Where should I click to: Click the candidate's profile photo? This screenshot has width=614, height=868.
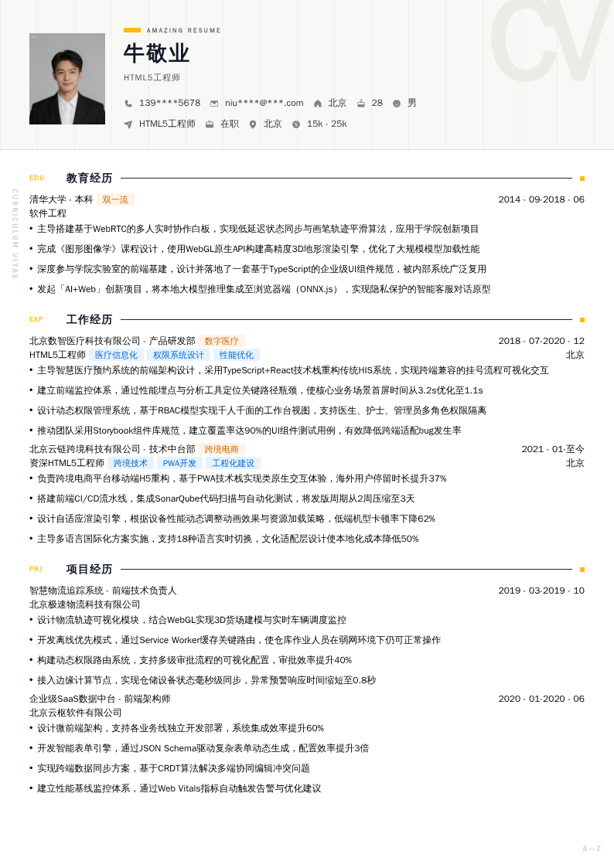pos(67,79)
